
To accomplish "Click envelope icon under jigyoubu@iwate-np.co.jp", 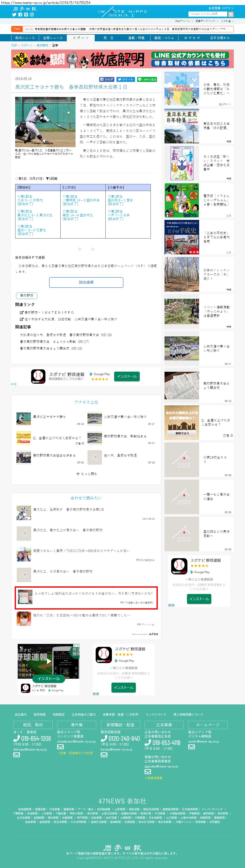I will point(148,771).
